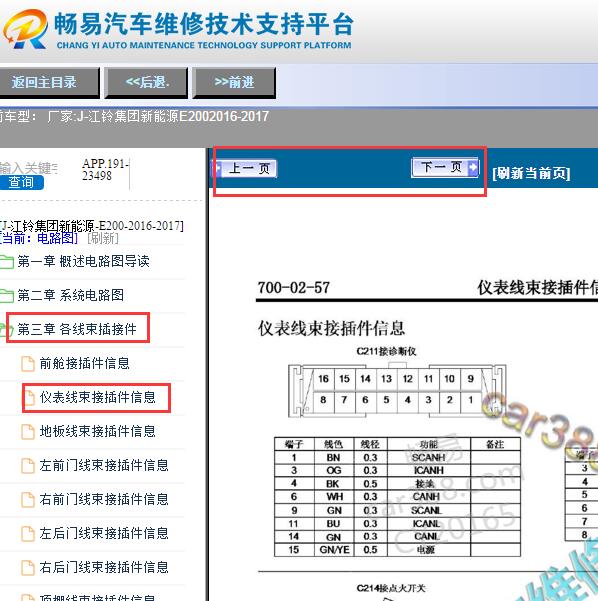The height and width of the screenshot is (601, 598).
Task: Click the folder icon of 第一章
Action: tap(7, 262)
